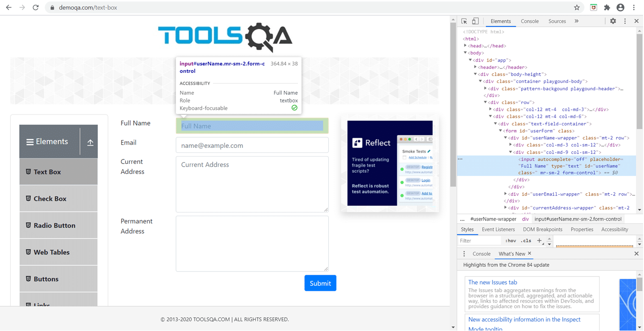Expand the userEmail-wrapper div node
The width and height of the screenshot is (644, 331).
click(506, 194)
